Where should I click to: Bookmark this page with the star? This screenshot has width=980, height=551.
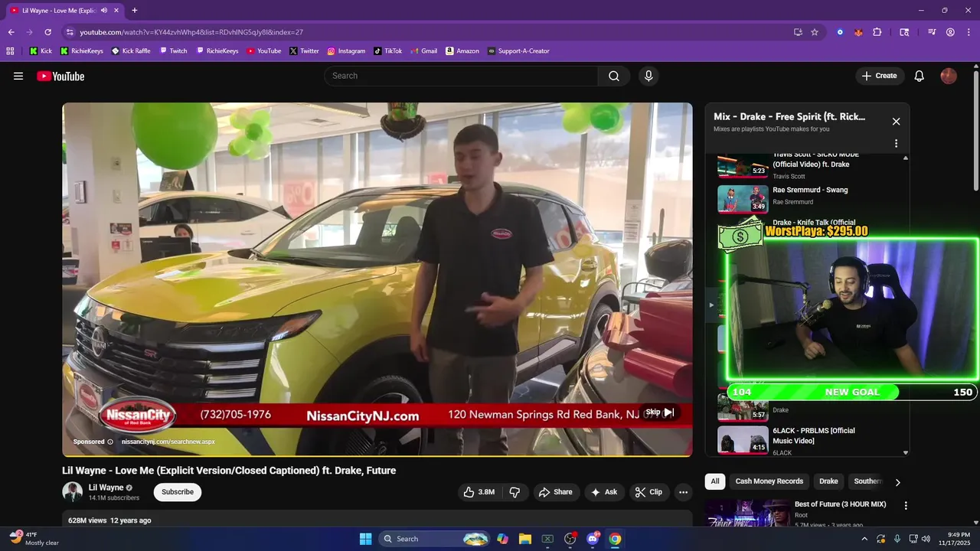pyautogui.click(x=815, y=32)
